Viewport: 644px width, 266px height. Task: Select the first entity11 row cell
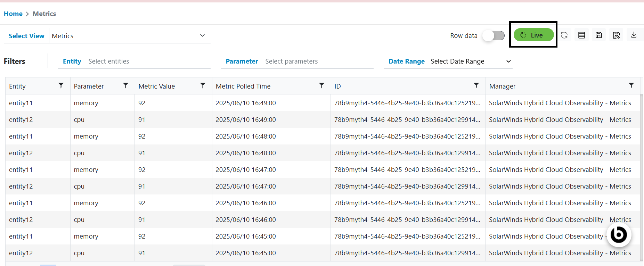(21, 103)
